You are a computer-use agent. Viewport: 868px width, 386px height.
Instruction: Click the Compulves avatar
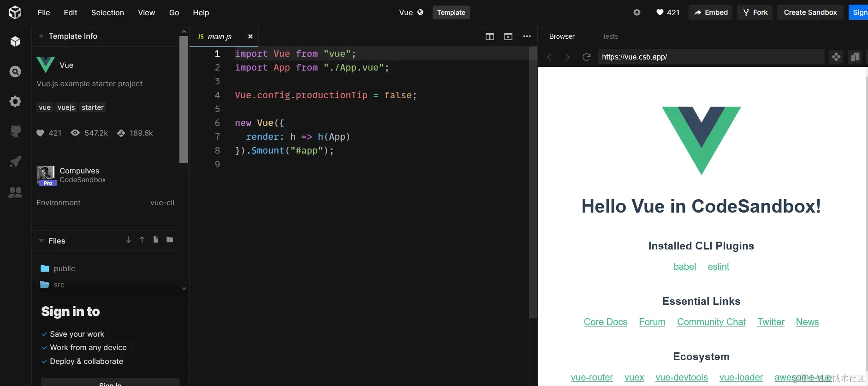click(x=46, y=175)
